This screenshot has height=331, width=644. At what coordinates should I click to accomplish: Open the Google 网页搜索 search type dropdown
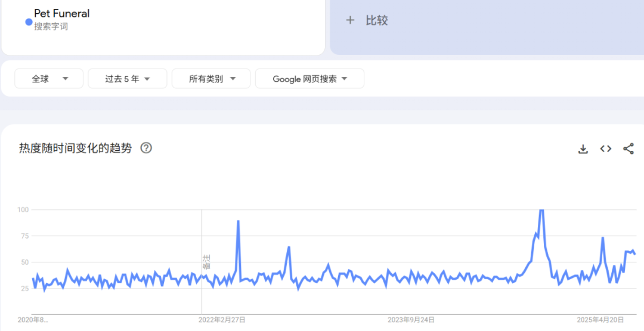[x=309, y=79]
